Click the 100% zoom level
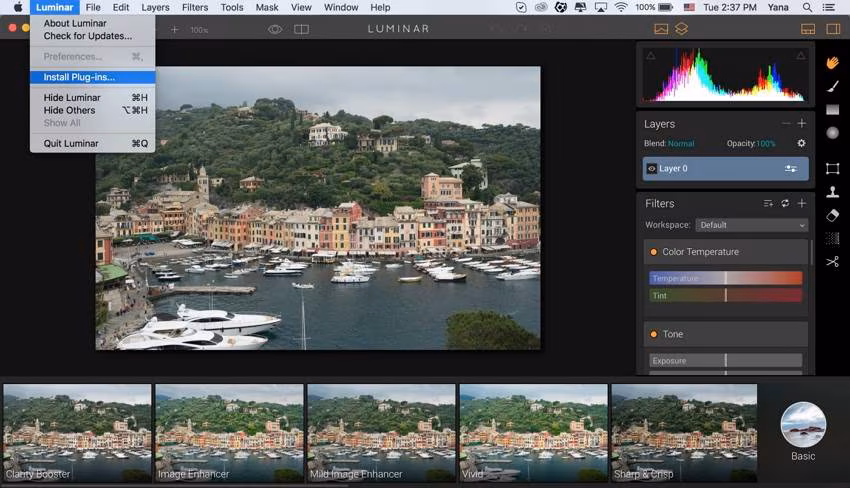This screenshot has height=488, width=850. tap(199, 30)
